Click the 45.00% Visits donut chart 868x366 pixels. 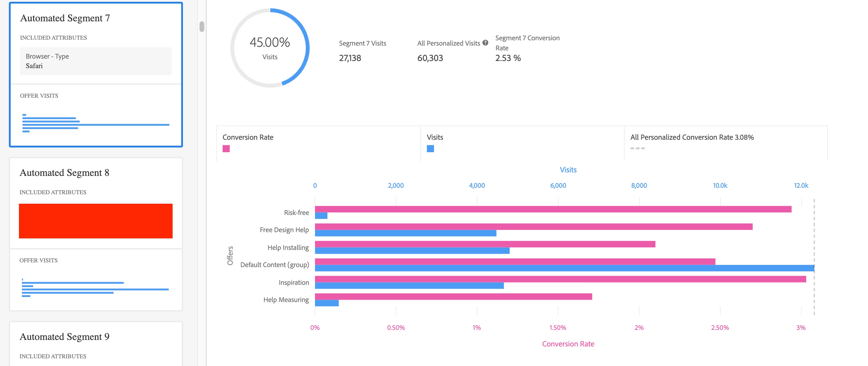pyautogui.click(x=270, y=48)
